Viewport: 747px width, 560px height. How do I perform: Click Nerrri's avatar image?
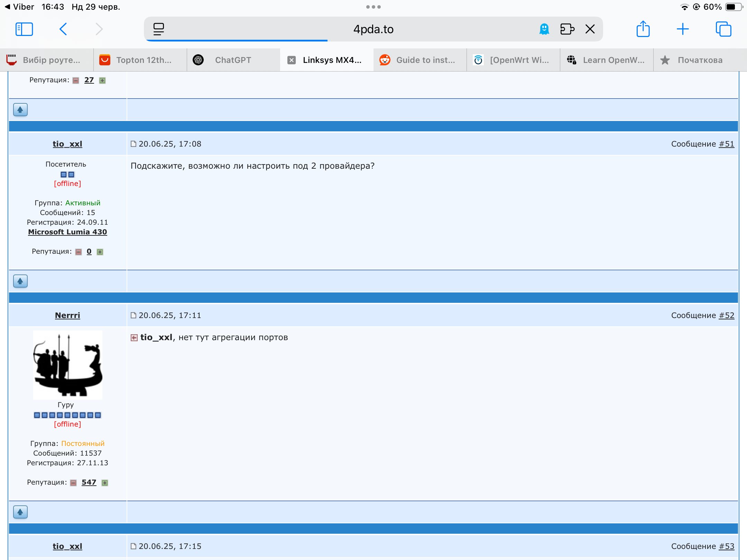(67, 365)
